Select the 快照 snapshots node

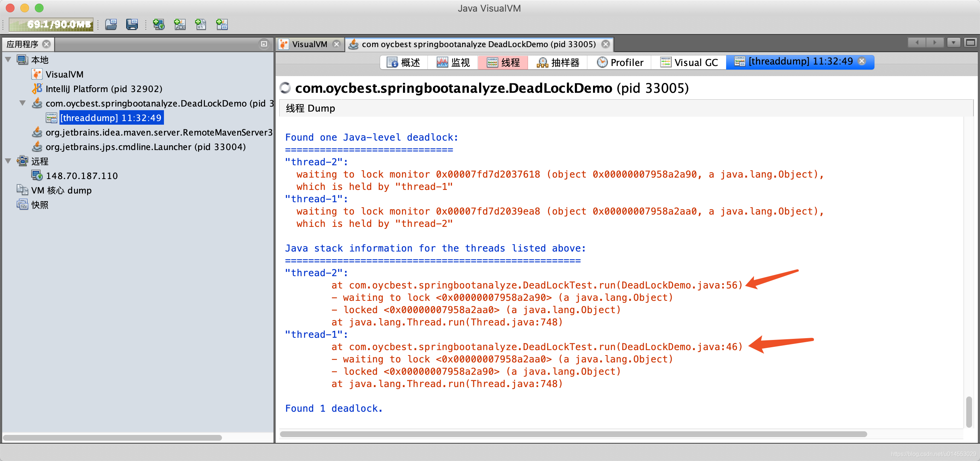point(40,204)
